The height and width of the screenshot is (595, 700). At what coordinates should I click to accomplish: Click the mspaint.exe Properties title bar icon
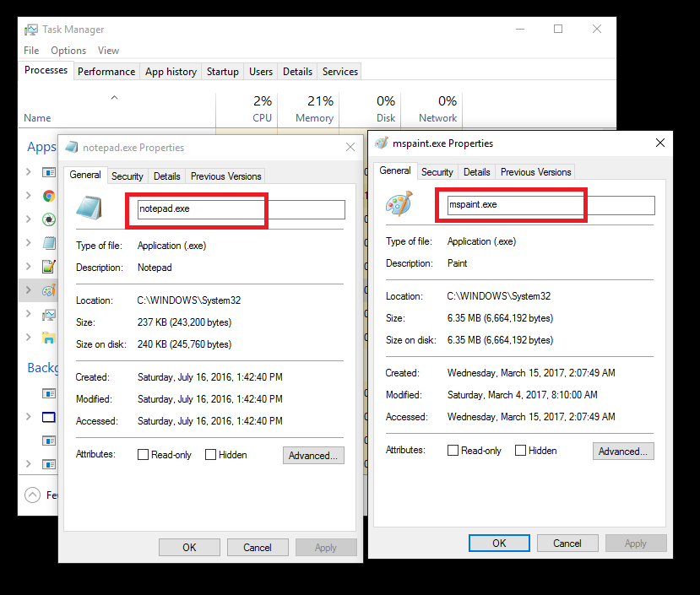click(x=382, y=143)
